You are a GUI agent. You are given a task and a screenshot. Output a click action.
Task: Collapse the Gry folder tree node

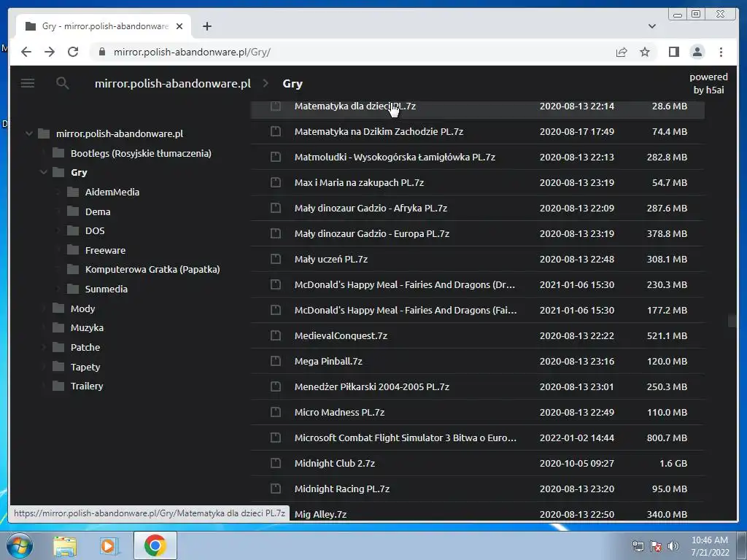click(43, 172)
